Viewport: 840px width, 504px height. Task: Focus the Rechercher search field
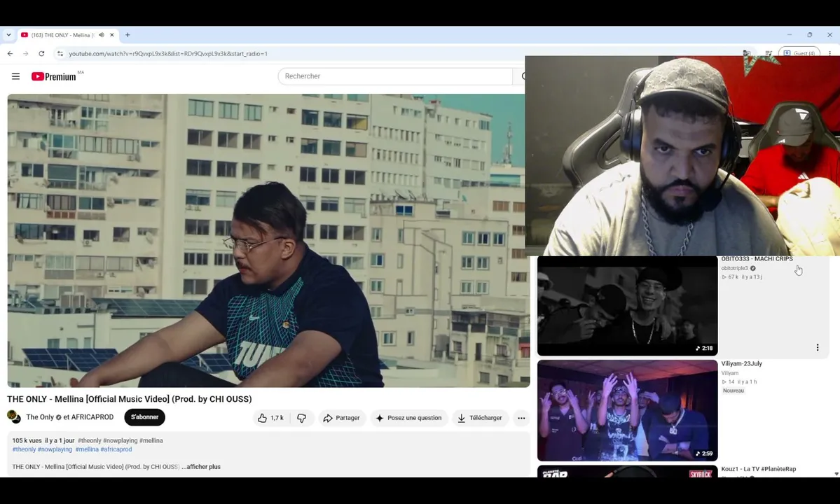[395, 76]
